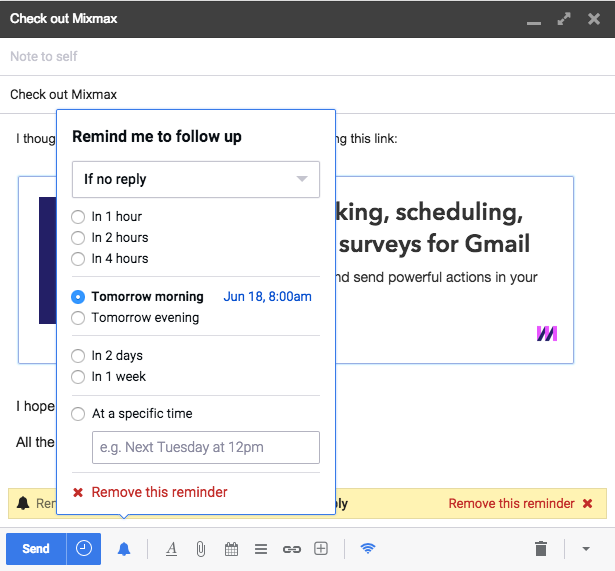Viewport: 615px width, 571px height.
Task: Click the specific time input field
Action: (x=206, y=447)
